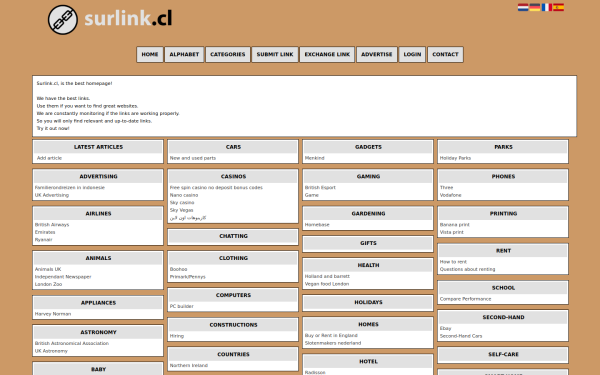
Task: Open the Three link under Phones
Action: [446, 188]
